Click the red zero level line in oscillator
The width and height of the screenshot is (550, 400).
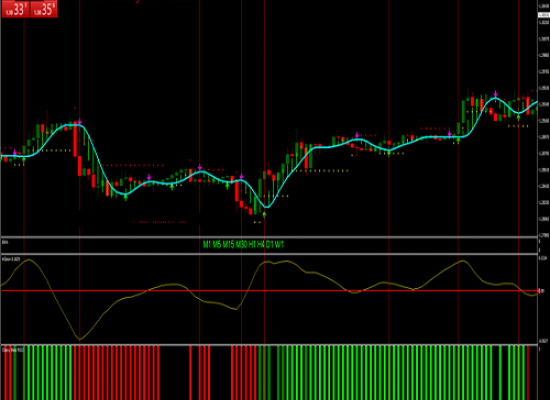[269, 291]
